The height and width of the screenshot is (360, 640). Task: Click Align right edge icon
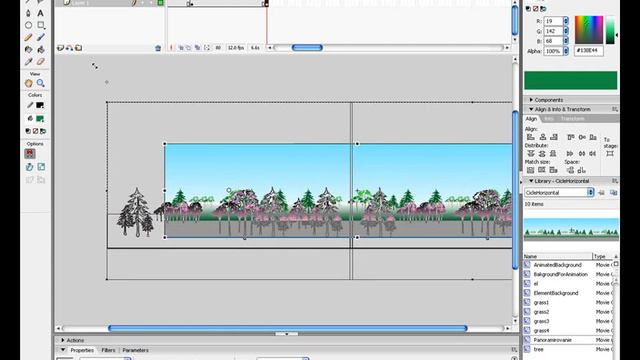point(554,137)
